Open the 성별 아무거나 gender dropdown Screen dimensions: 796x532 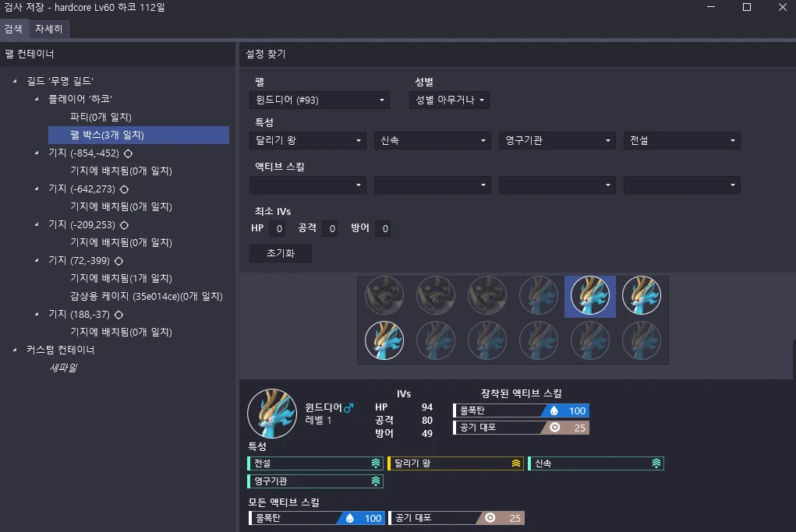click(449, 100)
